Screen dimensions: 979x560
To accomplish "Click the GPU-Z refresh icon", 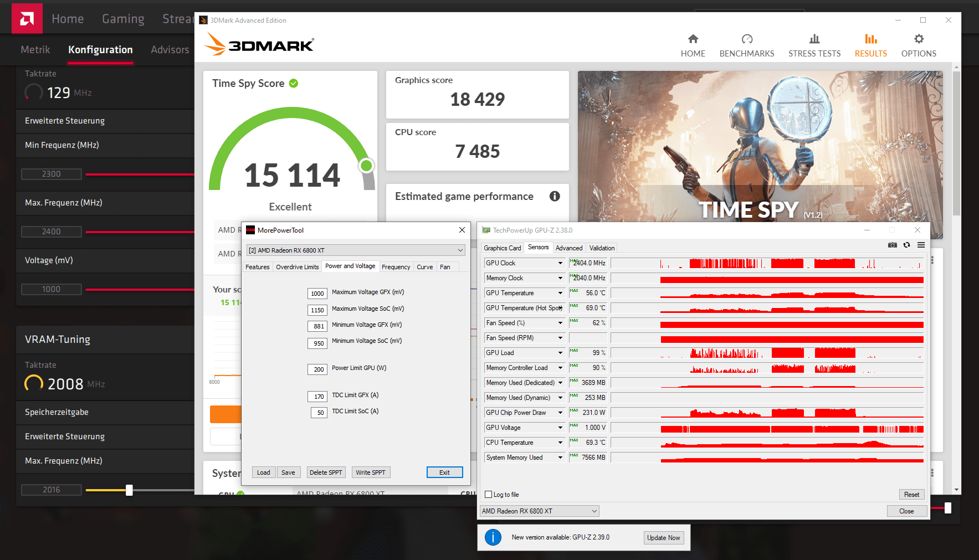I will click(907, 245).
